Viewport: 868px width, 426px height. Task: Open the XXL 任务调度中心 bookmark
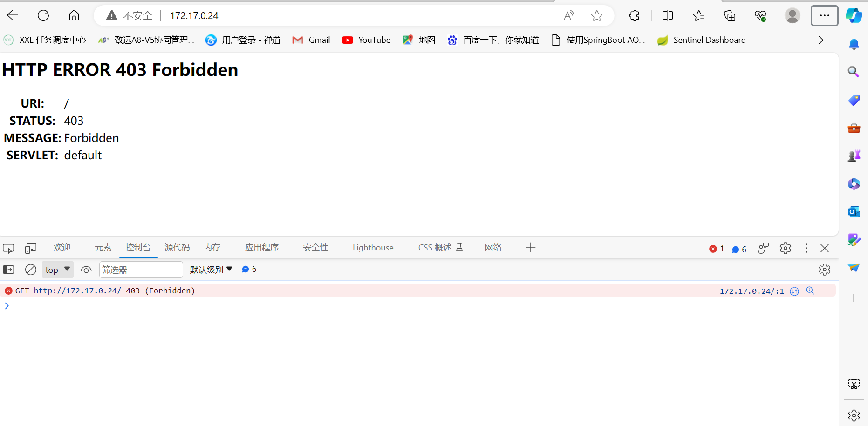pyautogui.click(x=45, y=40)
